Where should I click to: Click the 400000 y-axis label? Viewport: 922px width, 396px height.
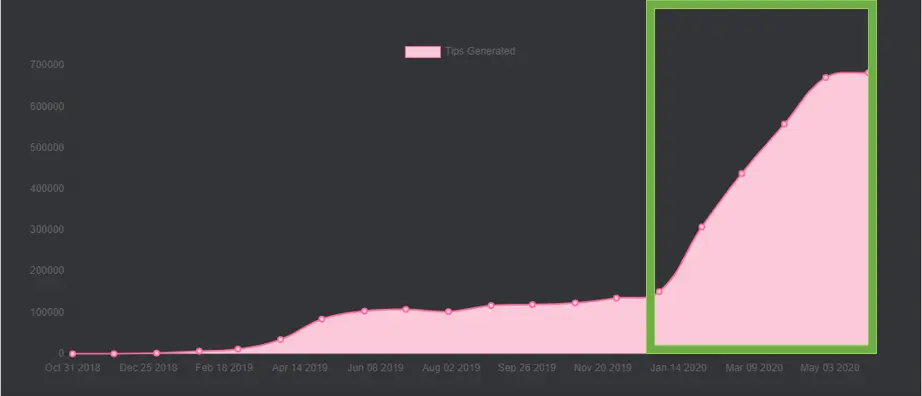pyautogui.click(x=46, y=188)
